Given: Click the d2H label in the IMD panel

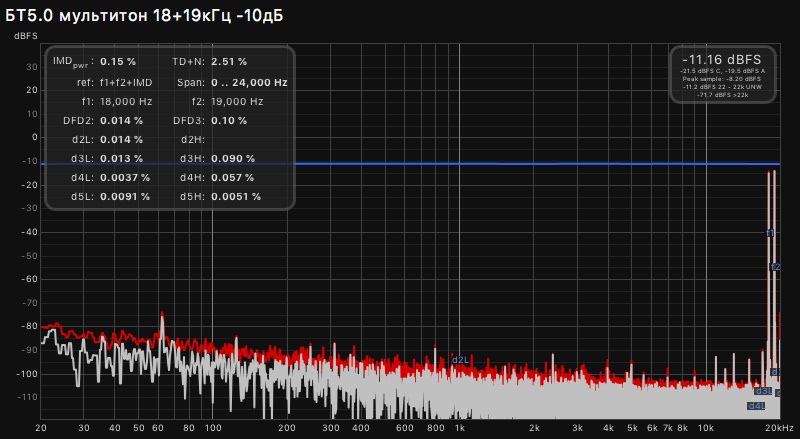Looking at the screenshot, I should [x=193, y=140].
